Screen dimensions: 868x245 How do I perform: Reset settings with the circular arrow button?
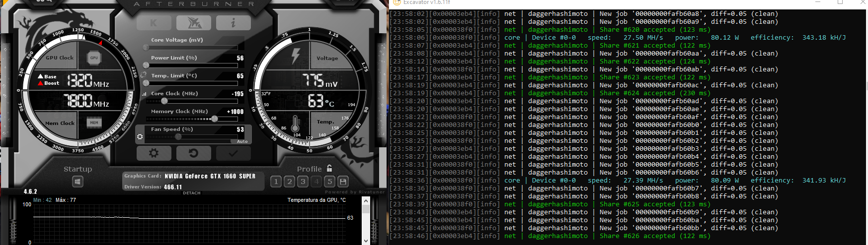click(193, 153)
